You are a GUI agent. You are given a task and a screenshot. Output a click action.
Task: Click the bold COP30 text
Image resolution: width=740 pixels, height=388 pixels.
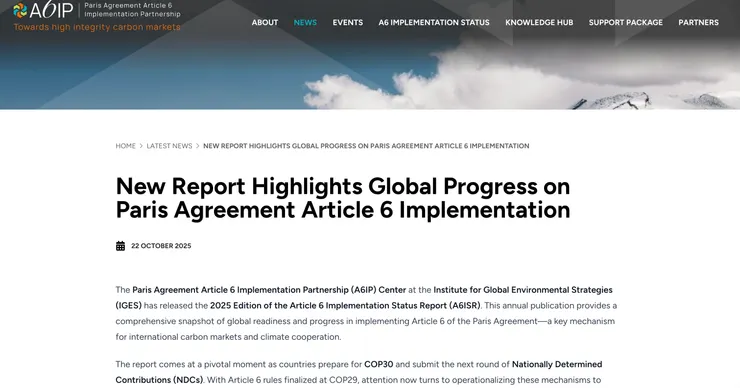(378, 364)
